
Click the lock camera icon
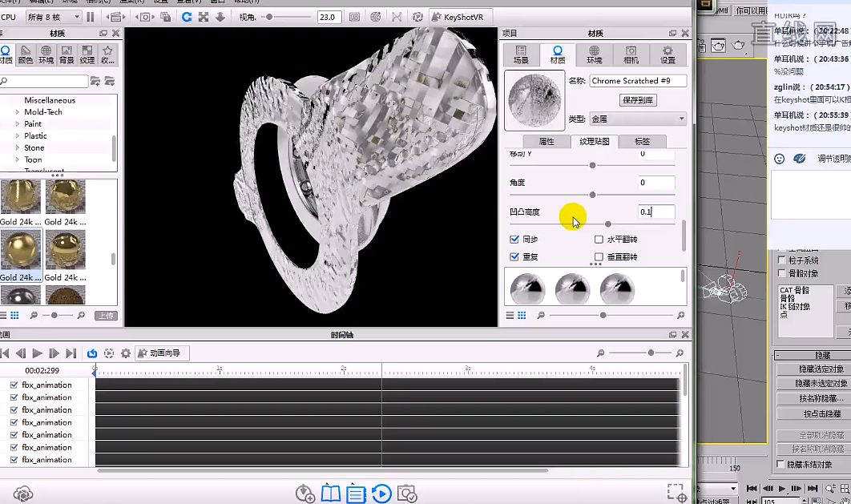click(x=166, y=17)
